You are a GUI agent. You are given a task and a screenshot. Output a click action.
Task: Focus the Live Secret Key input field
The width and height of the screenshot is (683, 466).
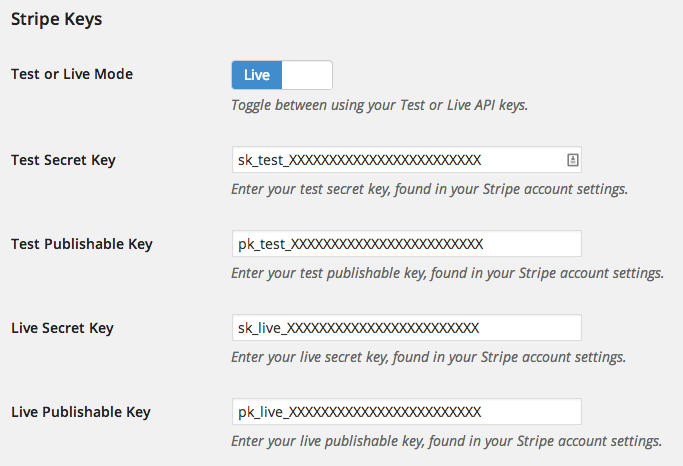406,328
